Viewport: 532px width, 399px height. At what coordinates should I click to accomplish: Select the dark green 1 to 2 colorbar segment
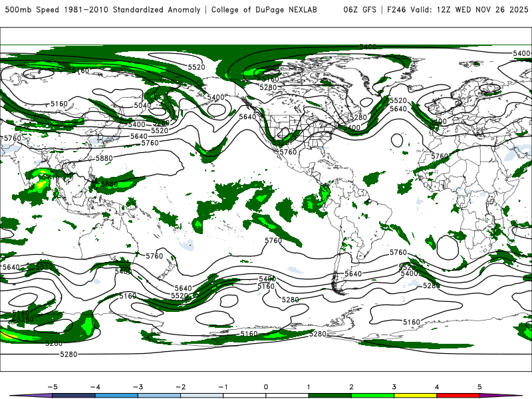(x=330, y=396)
